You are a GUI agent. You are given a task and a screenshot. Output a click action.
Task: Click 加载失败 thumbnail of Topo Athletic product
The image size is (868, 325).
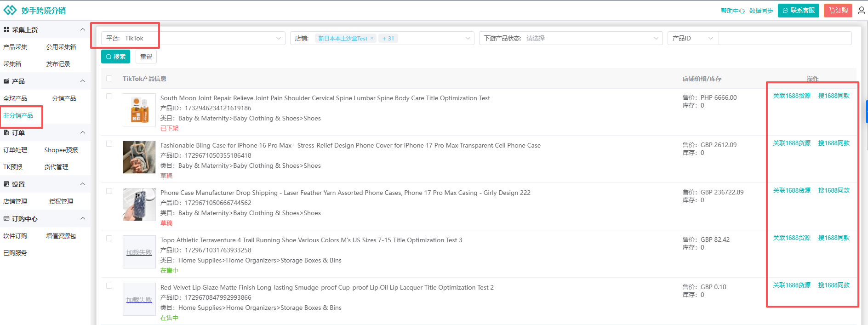click(139, 252)
